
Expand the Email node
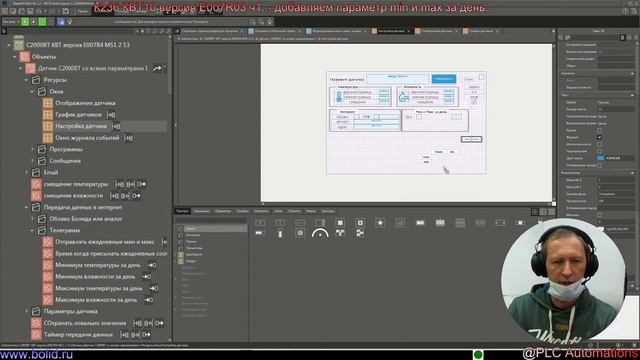pos(27,173)
